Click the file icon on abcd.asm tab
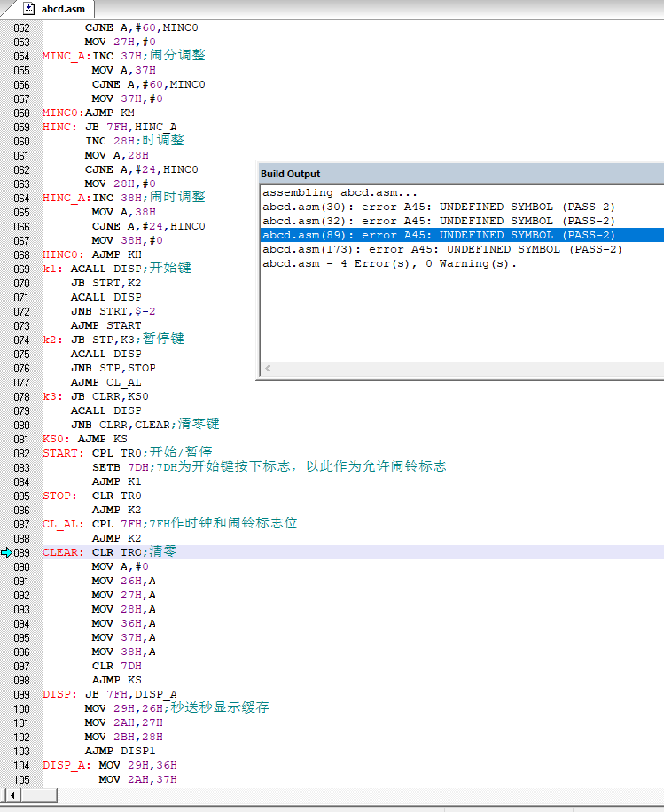Viewport: 664px width, 812px height. (x=29, y=9)
